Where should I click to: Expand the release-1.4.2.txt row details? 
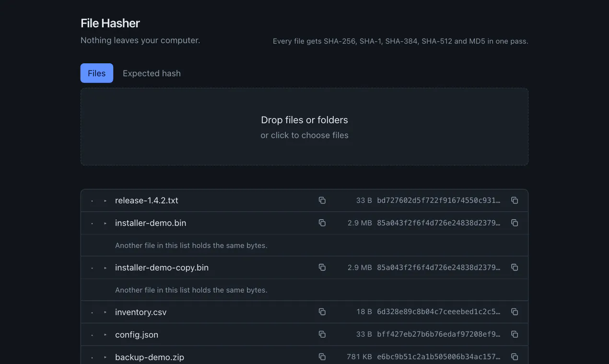(105, 201)
